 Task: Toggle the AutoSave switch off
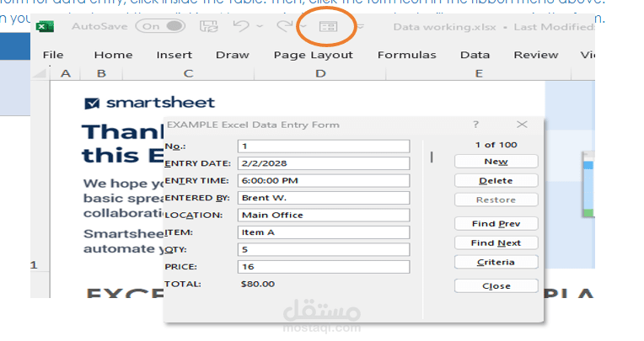[x=160, y=26]
